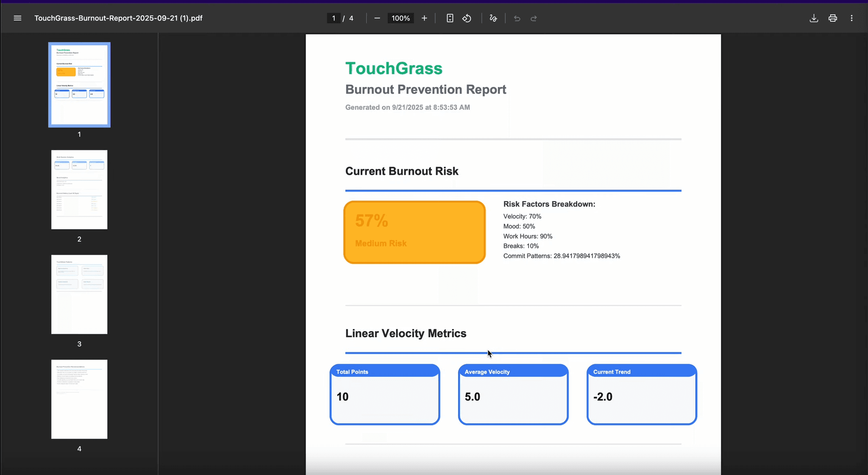868x475 pixels.
Task: Open page 2 thumbnail
Action: click(x=79, y=190)
